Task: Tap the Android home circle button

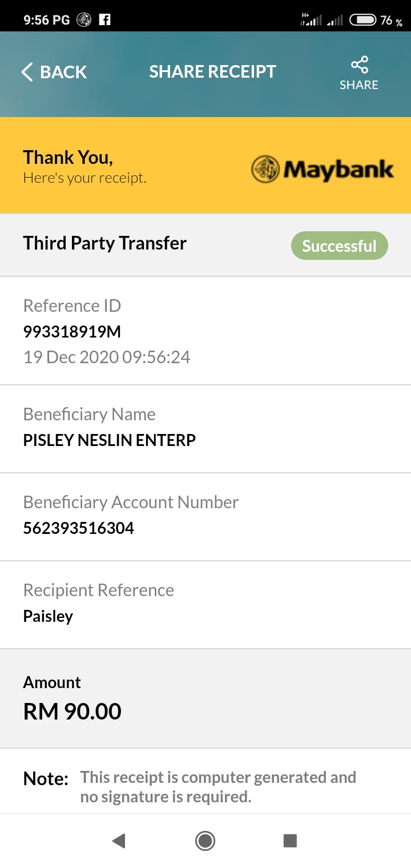Action: coord(205,841)
